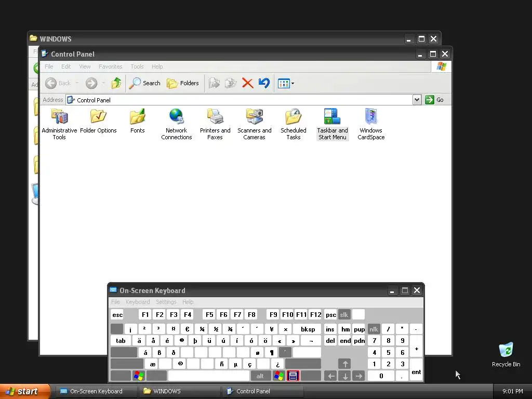Click the left Windows logo key
Image resolution: width=532 pixels, height=399 pixels.
tap(138, 376)
